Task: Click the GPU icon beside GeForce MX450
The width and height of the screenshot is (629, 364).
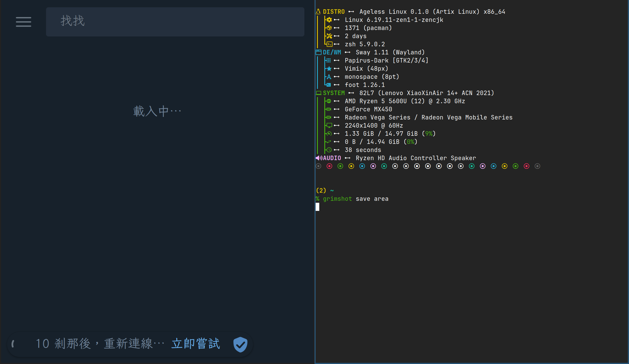Action: (329, 109)
